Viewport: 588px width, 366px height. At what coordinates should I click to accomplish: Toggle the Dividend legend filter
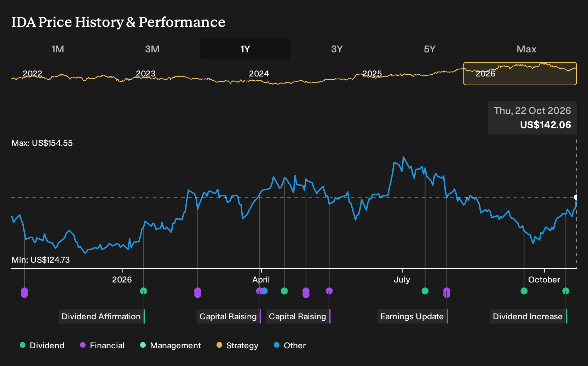click(42, 345)
